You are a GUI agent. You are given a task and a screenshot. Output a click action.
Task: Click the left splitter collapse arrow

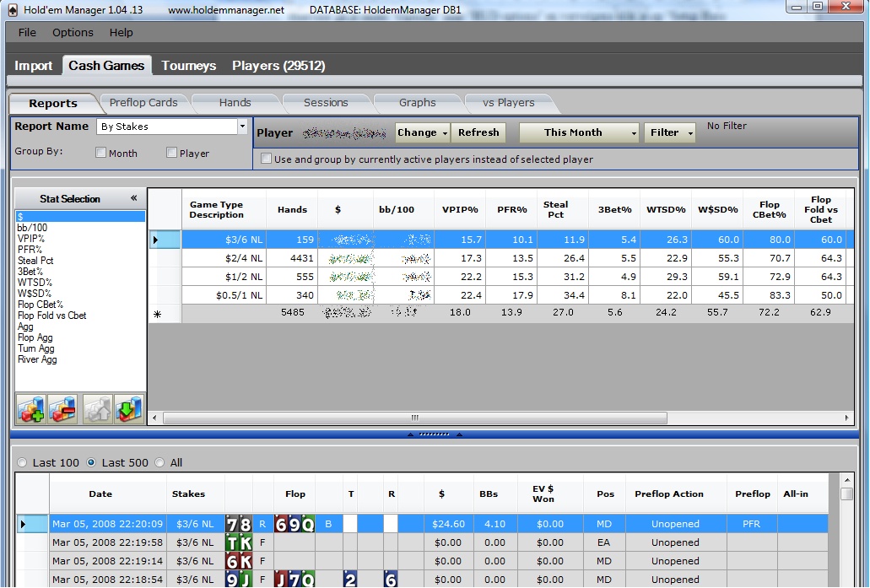[x=411, y=435]
